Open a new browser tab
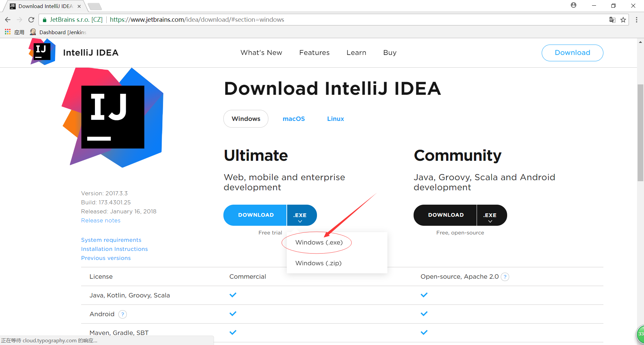 [x=95, y=6]
